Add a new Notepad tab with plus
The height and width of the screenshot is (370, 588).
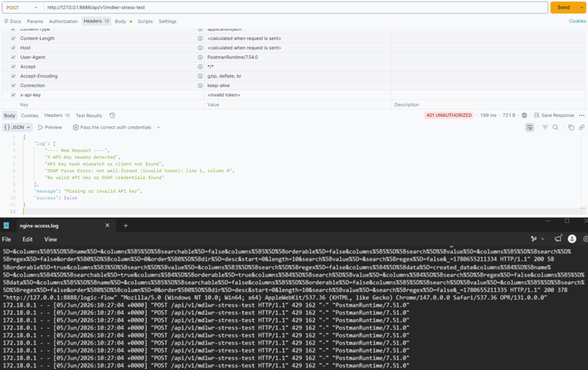click(x=126, y=226)
